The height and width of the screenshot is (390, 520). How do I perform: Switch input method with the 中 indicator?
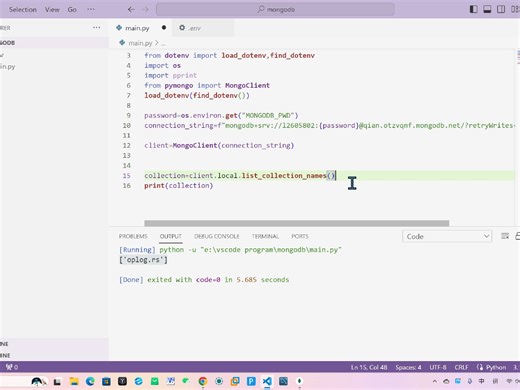click(x=482, y=381)
